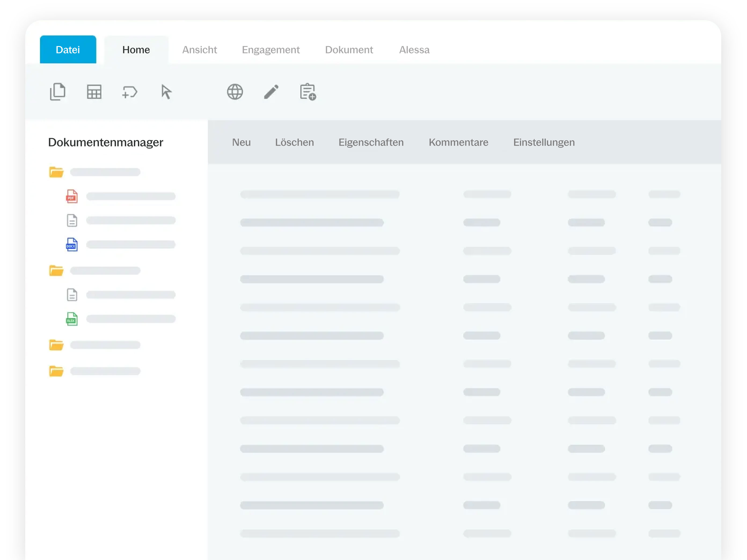The height and width of the screenshot is (560, 747).
Task: Open Eigenschaften in the document bar
Action: 371,142
